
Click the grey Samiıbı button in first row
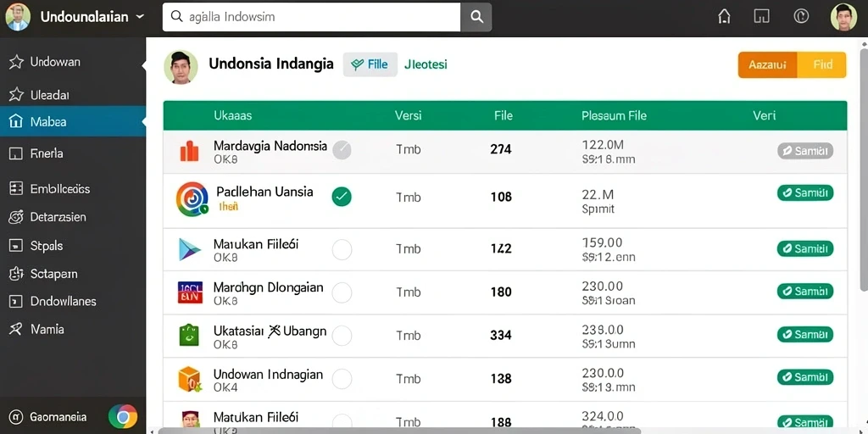pos(805,150)
